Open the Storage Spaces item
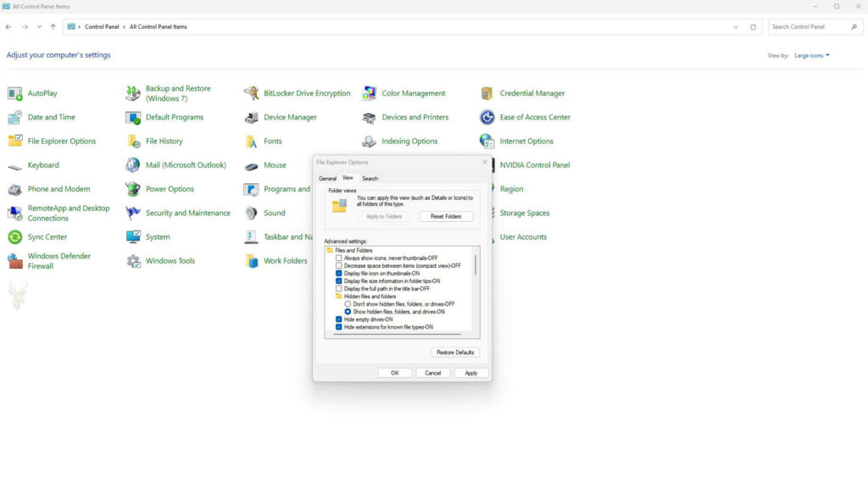Screen dimensions: 868x488 (524, 213)
